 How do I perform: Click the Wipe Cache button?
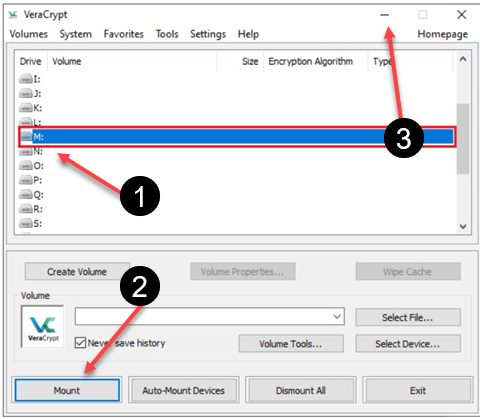point(408,272)
